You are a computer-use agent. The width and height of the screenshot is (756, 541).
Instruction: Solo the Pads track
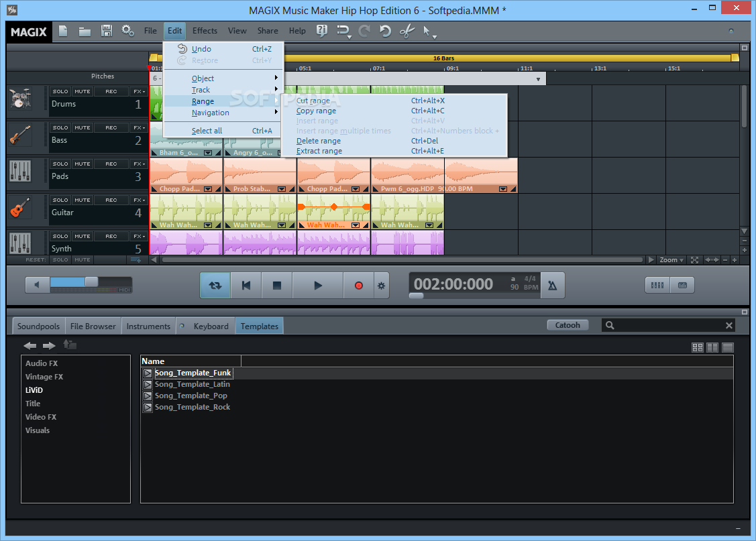click(60, 164)
